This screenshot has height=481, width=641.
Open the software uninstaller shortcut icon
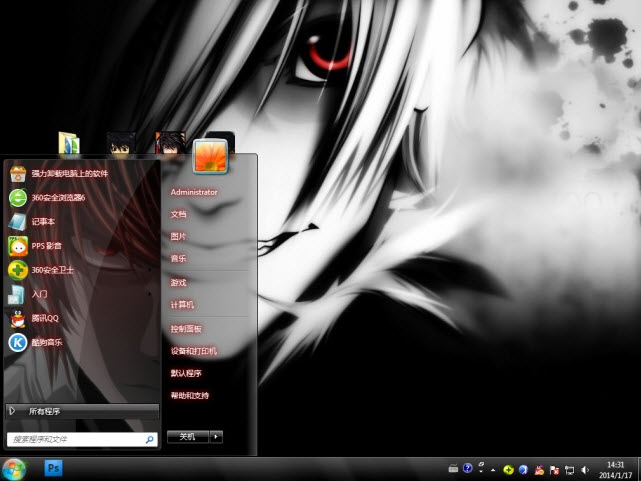click(18, 174)
